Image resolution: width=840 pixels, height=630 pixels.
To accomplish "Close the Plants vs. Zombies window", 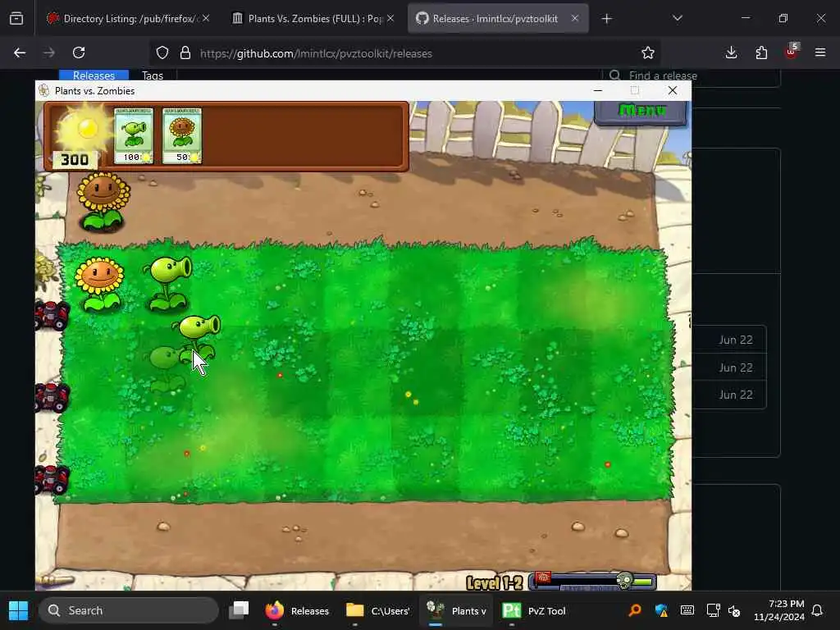I will 673,90.
